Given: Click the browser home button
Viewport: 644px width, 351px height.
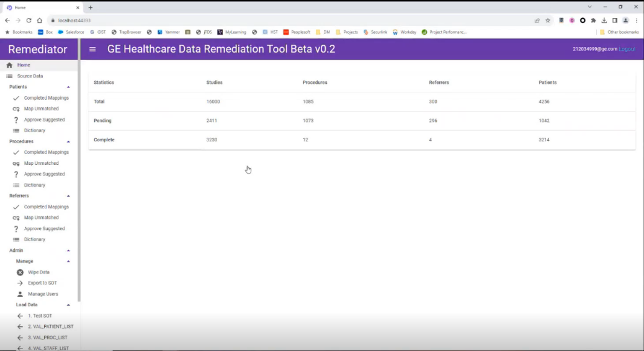Looking at the screenshot, I should click(x=40, y=20).
